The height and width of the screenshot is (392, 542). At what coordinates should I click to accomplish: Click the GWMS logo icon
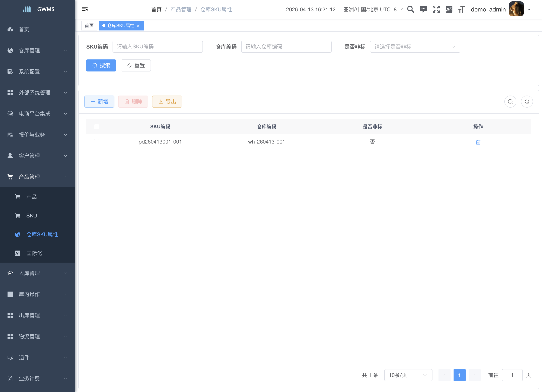click(x=27, y=9)
